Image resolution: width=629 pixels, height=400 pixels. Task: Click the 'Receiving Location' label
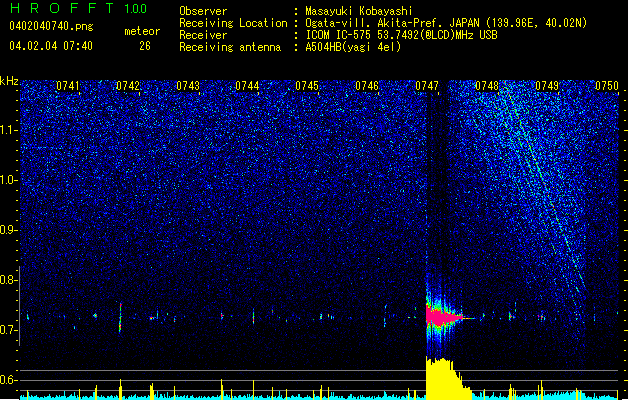click(x=233, y=23)
